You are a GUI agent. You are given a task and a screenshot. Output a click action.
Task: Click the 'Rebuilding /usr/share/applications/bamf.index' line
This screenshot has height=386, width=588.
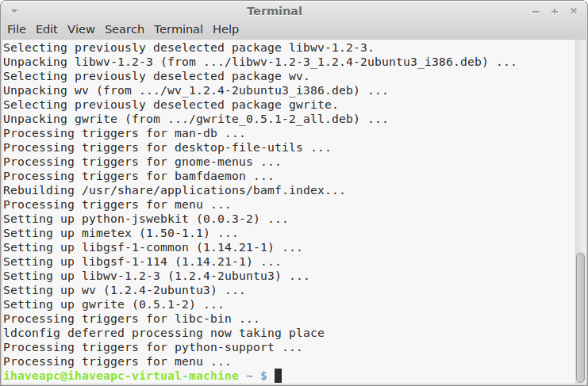pos(174,190)
